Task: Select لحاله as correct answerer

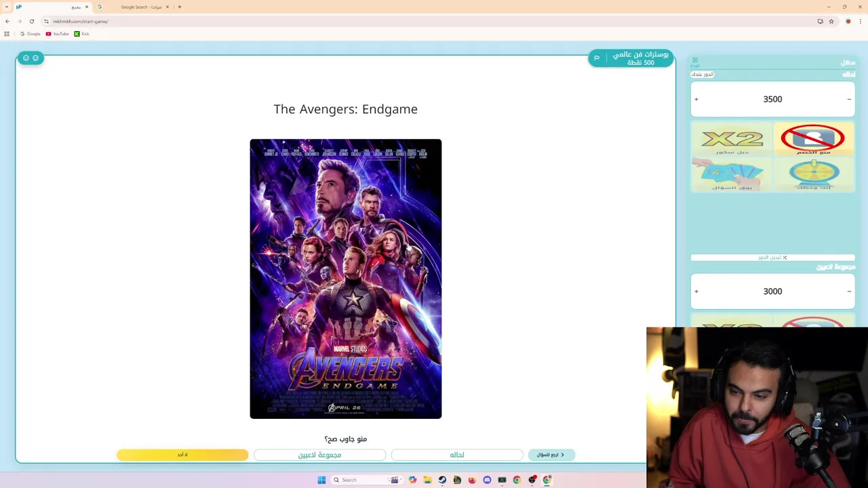Action: [x=457, y=455]
